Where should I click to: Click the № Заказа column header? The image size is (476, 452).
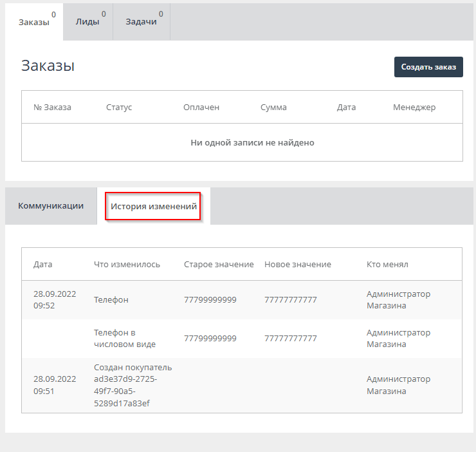point(52,107)
